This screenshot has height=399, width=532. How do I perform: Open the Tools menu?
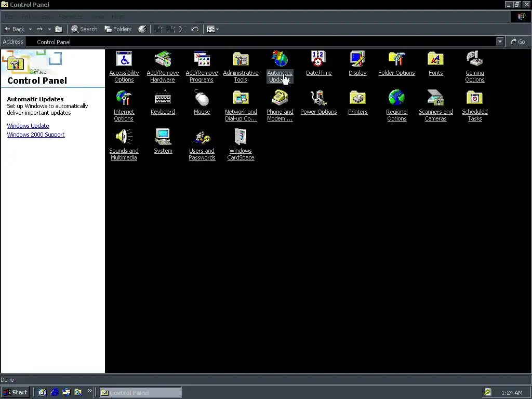[x=98, y=17]
